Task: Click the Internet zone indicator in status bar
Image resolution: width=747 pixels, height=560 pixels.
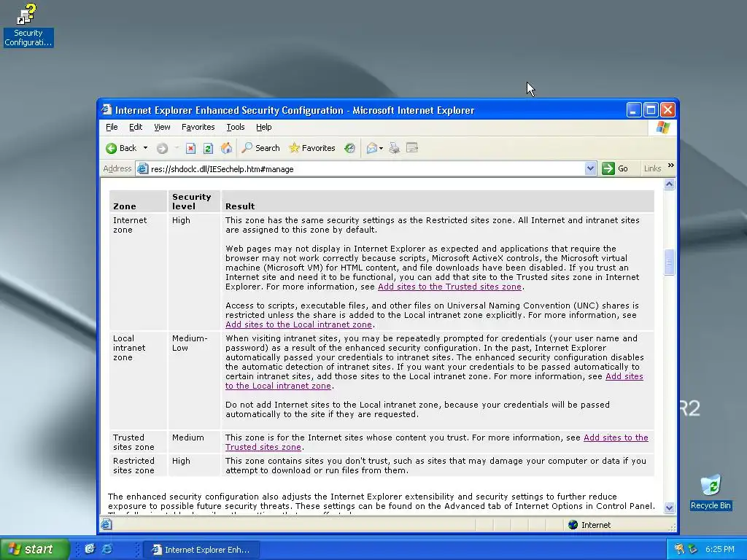Action: 589,525
